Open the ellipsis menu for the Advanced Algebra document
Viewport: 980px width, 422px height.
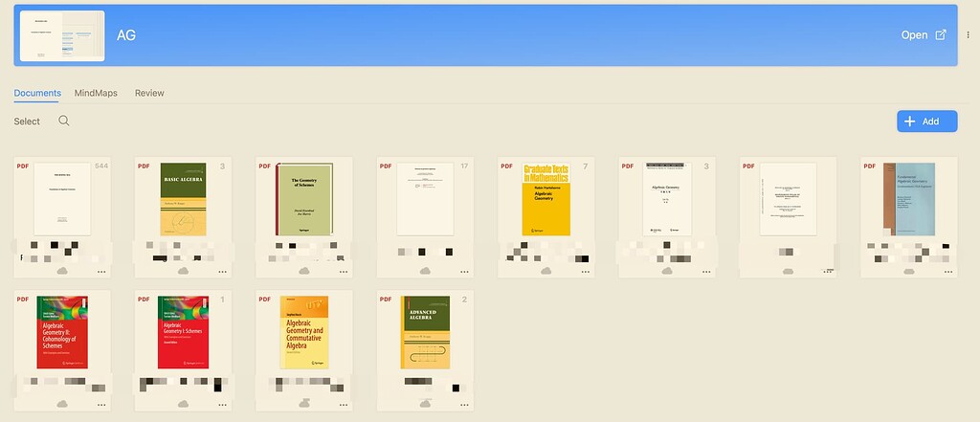463,405
